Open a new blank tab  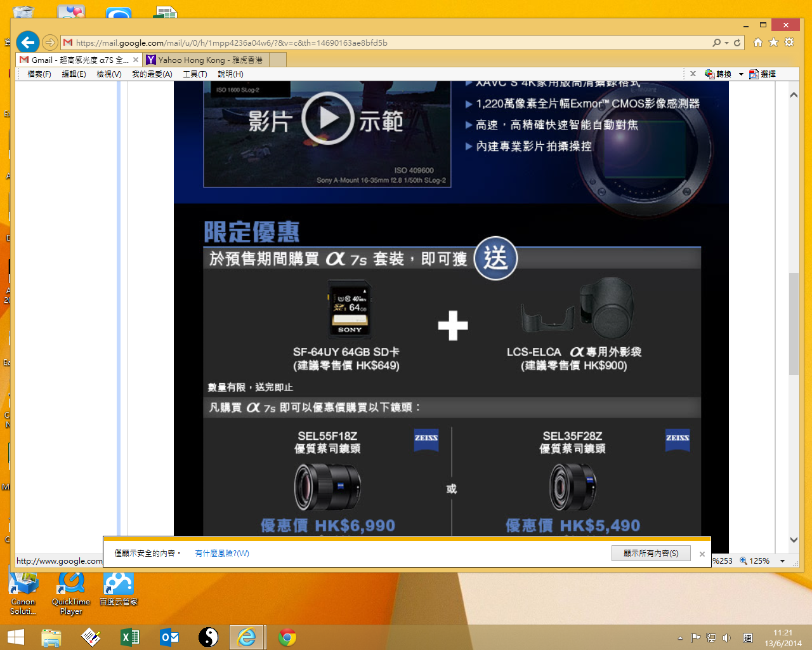coord(278,60)
